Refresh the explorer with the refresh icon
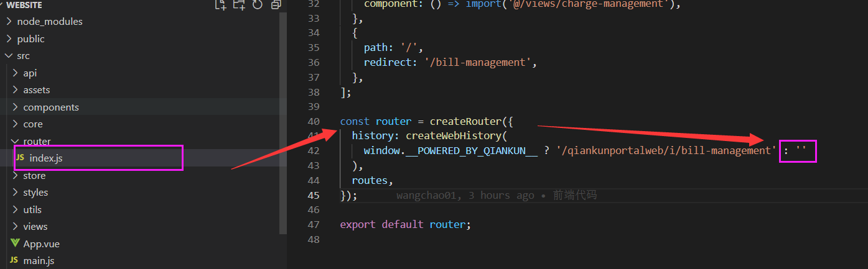 point(258,5)
